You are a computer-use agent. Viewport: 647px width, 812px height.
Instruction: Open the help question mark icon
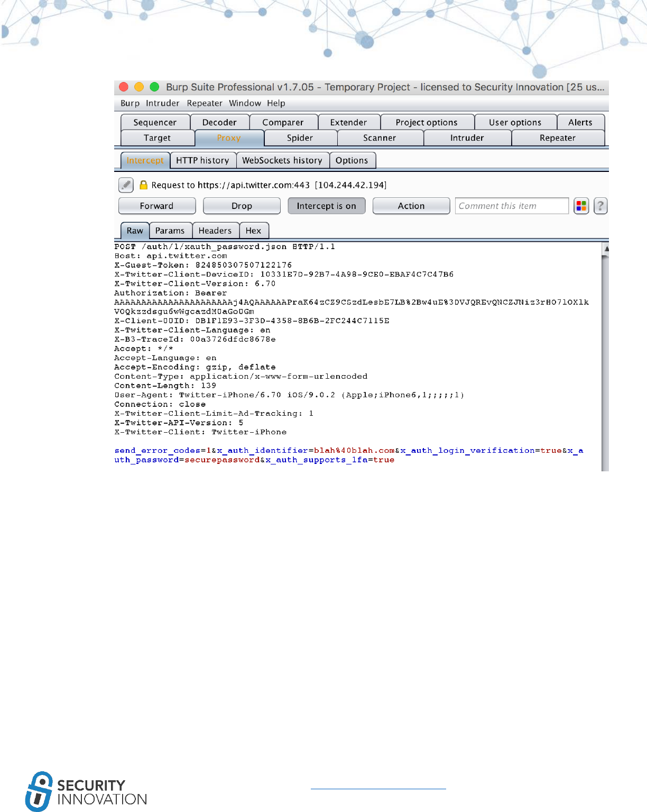[x=600, y=206]
